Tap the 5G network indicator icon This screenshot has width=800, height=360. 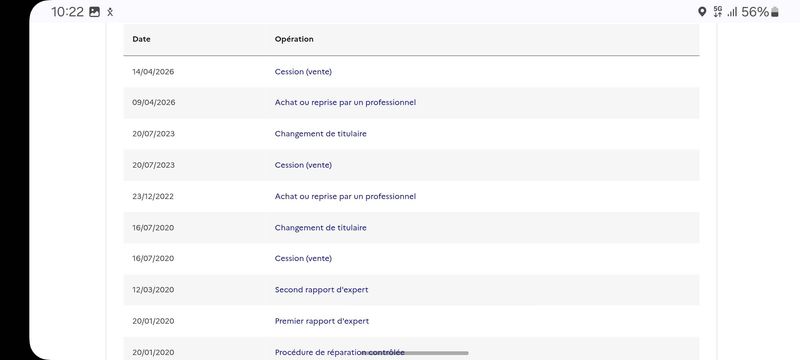[718, 12]
